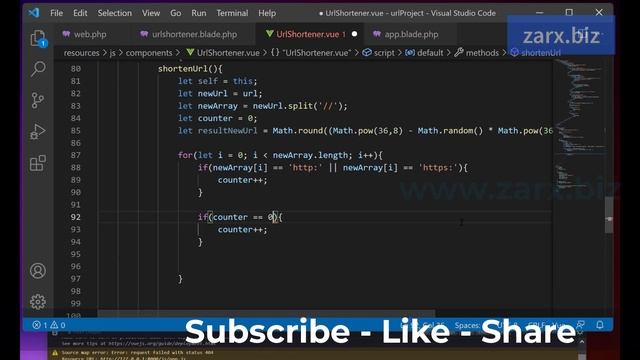Click line number 87 in gutter
This screenshot has height=360, width=640.
[76, 155]
